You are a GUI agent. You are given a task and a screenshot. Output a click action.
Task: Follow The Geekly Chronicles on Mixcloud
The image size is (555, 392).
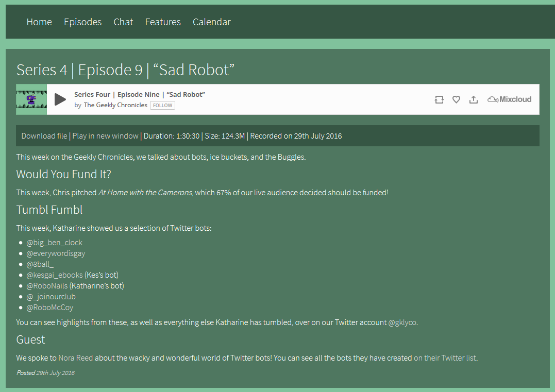tap(162, 106)
